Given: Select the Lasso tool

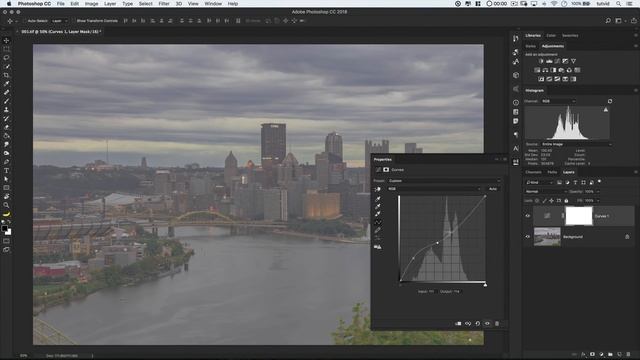Looking at the screenshot, I should 7,58.
